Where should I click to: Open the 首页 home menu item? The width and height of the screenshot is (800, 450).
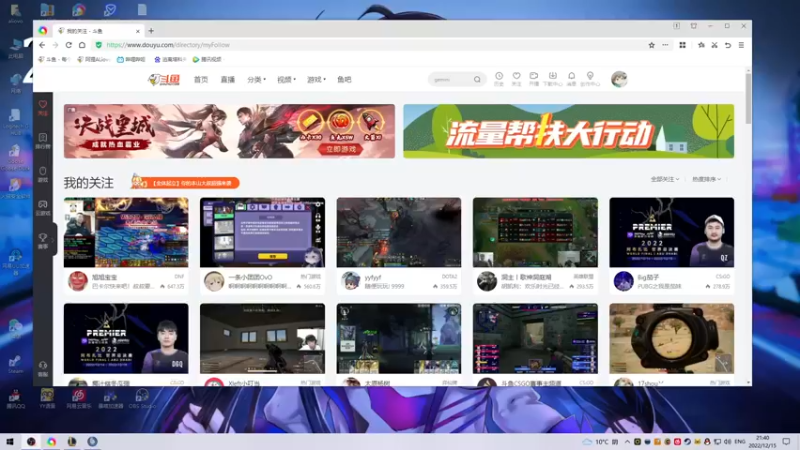click(x=201, y=80)
